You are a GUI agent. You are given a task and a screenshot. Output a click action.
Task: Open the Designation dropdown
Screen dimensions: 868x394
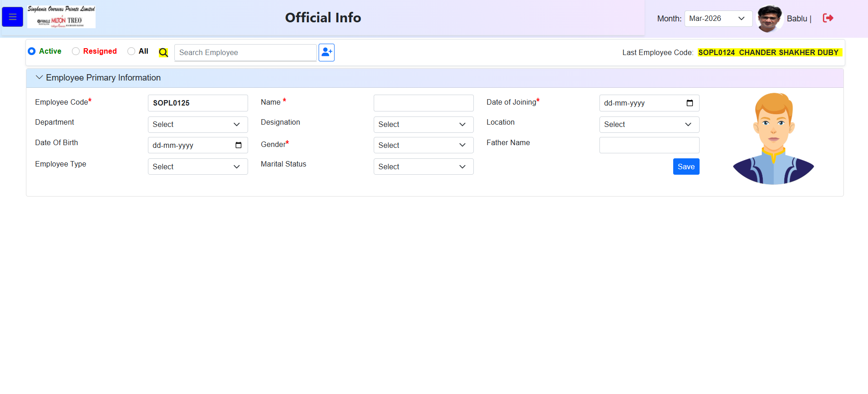tap(423, 125)
